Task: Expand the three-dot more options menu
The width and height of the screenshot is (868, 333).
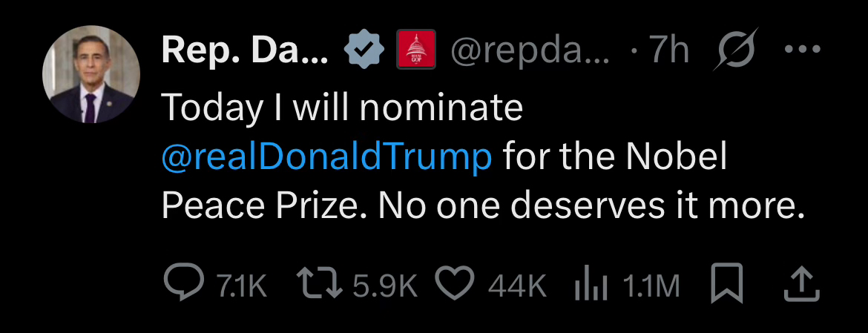Action: coord(802,50)
